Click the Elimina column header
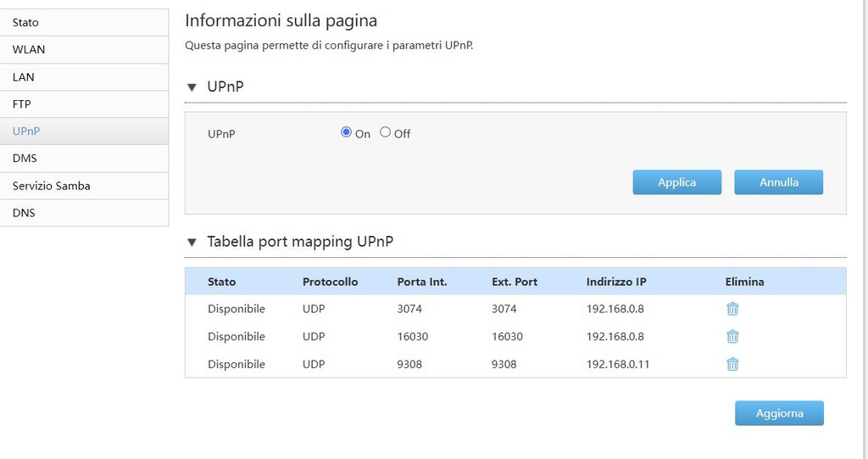 [744, 282]
